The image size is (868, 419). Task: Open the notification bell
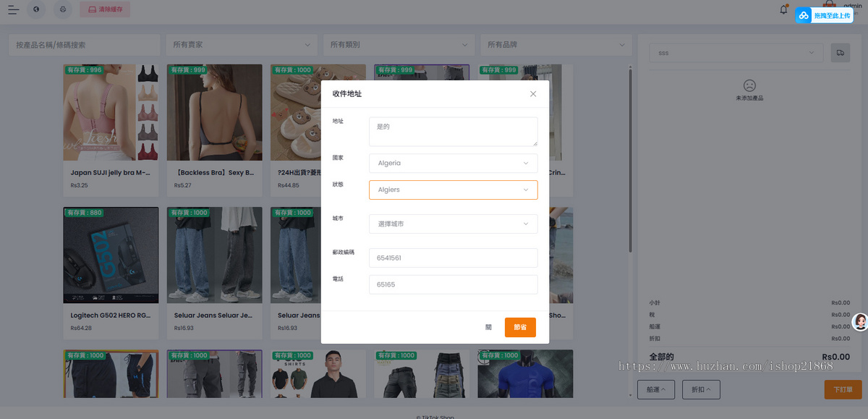pos(783,9)
